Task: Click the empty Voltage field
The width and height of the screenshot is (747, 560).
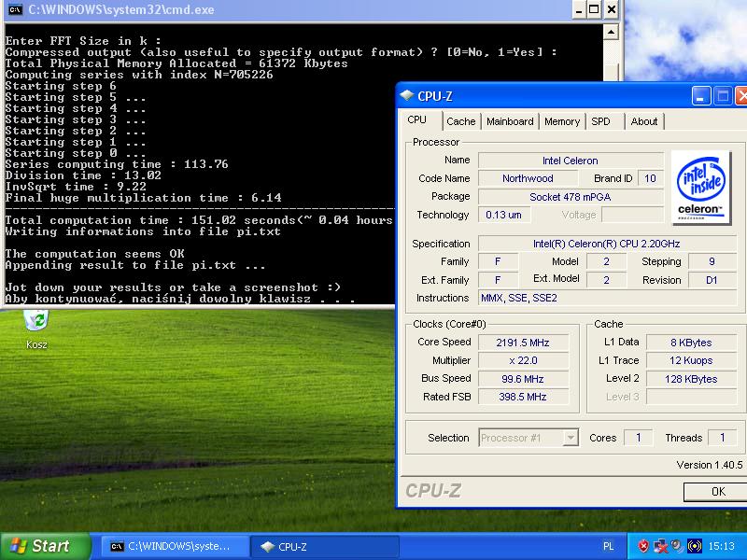Action: click(x=633, y=215)
